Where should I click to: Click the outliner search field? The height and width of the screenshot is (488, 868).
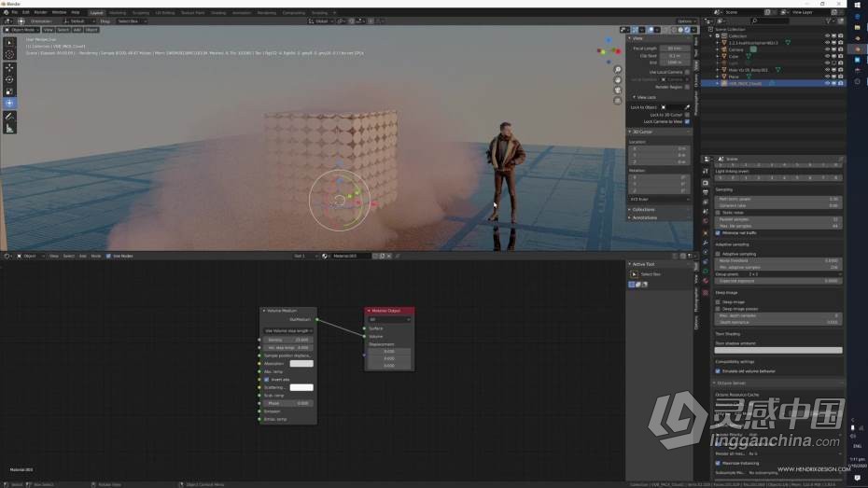pos(769,21)
